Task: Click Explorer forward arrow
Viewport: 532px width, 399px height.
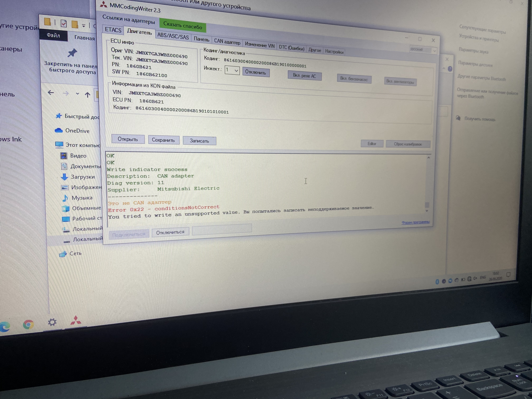Action: pos(65,93)
